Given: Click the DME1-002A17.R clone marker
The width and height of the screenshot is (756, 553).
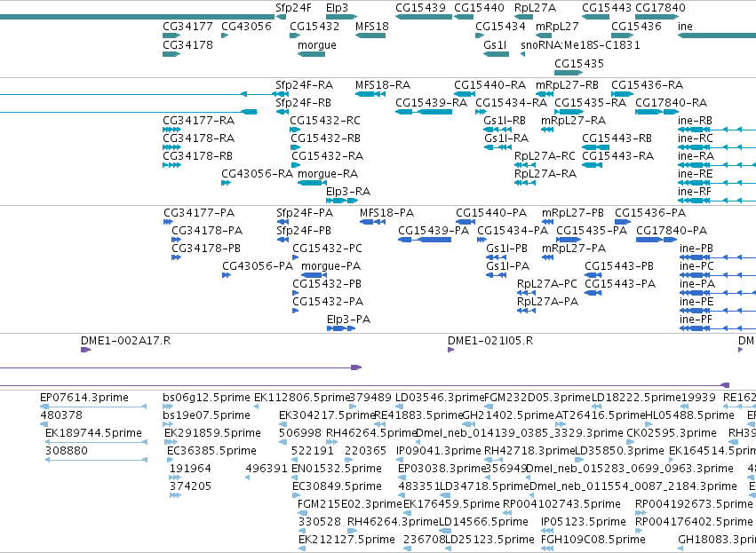Looking at the screenshot, I should tap(85, 350).
